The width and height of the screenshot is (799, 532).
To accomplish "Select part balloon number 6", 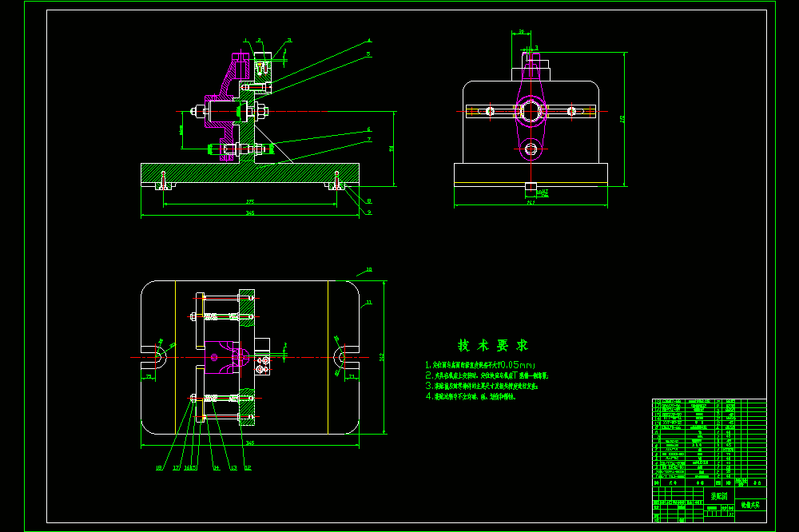I will pyautogui.click(x=369, y=129).
